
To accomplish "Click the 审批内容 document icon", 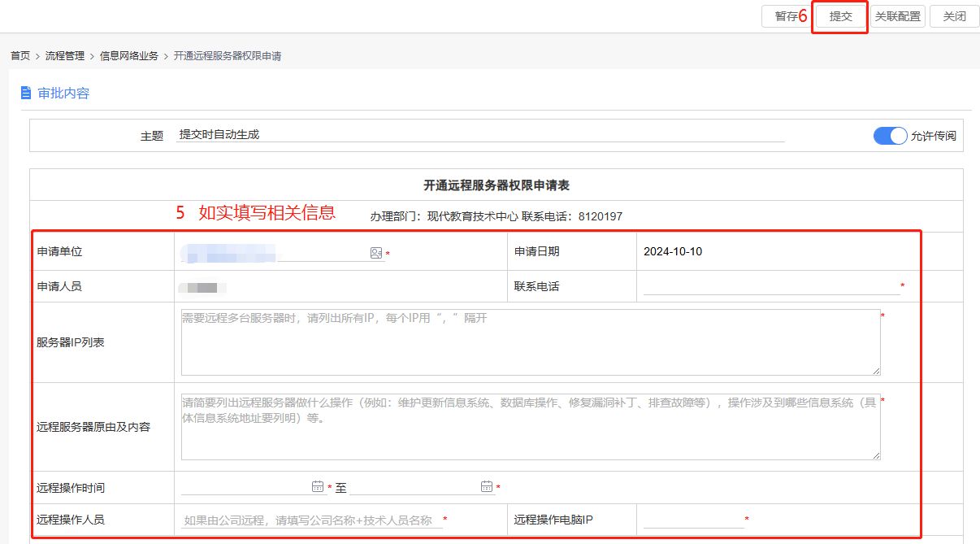I will pos(26,93).
